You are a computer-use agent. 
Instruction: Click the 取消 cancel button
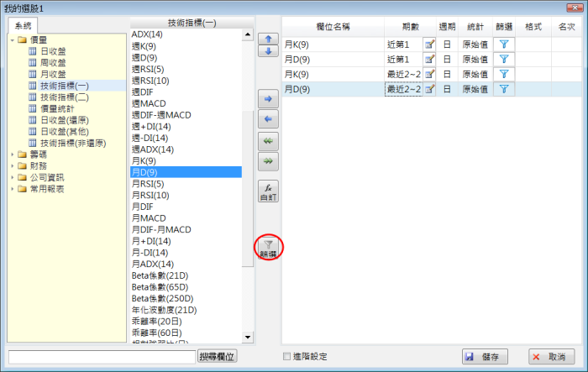(x=552, y=357)
